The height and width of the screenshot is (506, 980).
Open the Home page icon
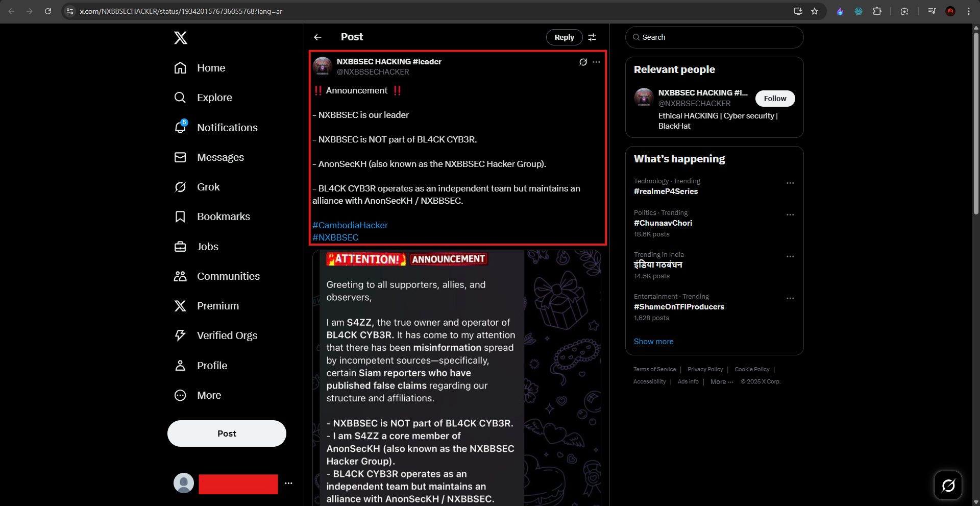[x=180, y=68]
